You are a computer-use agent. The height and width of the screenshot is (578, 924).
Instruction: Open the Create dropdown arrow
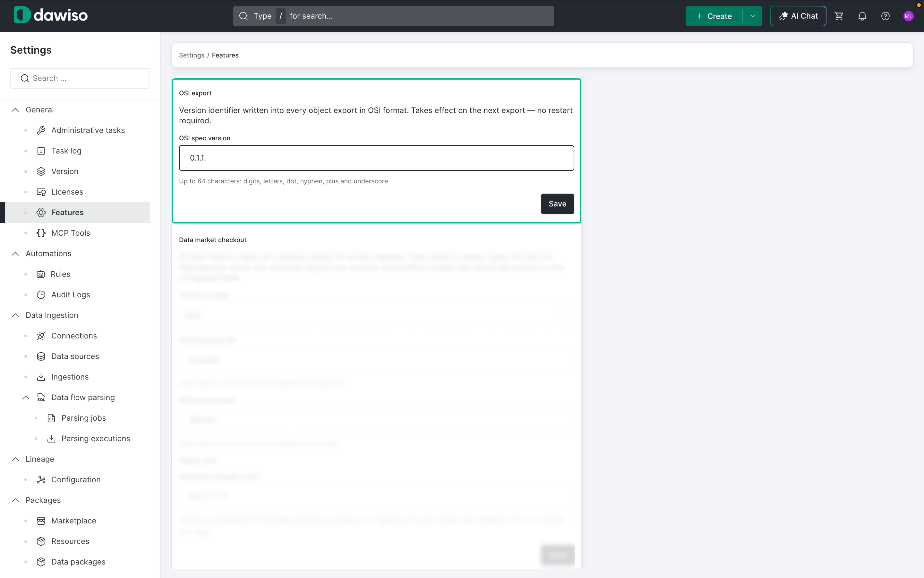coord(753,16)
